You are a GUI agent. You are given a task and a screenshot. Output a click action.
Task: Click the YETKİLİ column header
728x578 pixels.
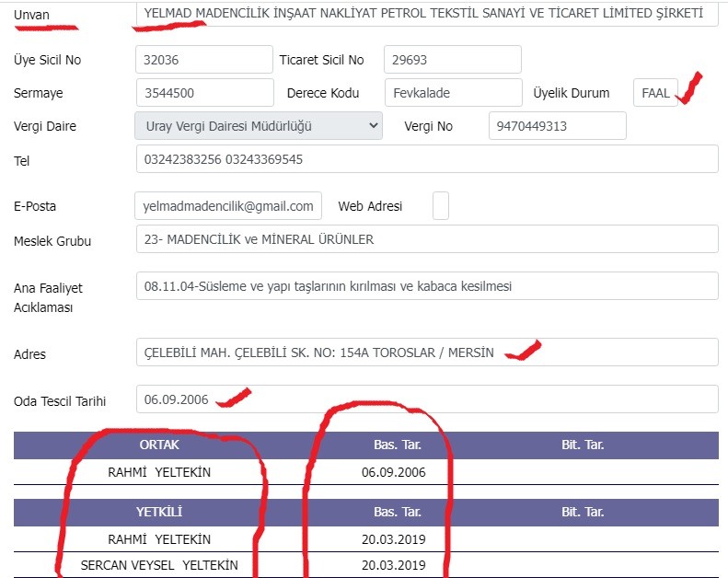click(159, 512)
